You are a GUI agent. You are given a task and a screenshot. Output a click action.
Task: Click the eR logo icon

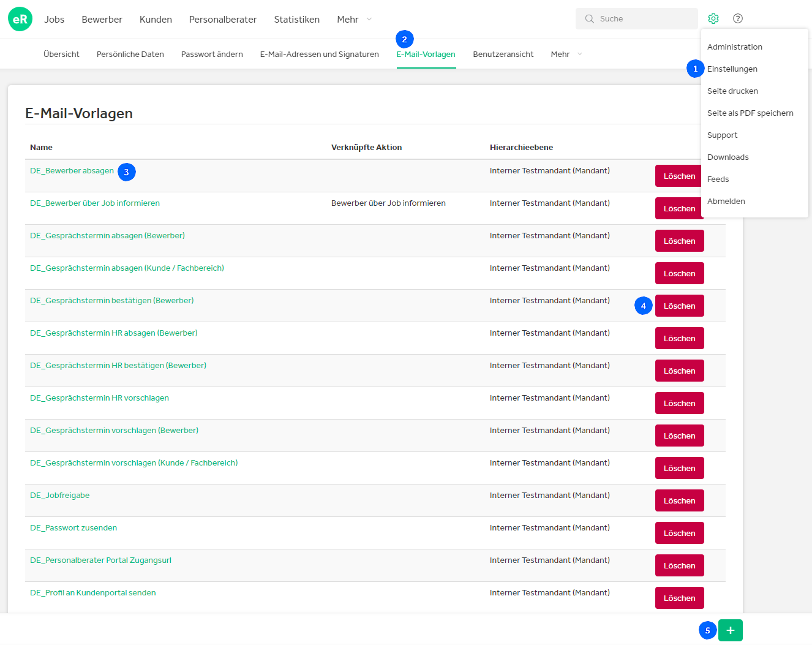click(20, 19)
